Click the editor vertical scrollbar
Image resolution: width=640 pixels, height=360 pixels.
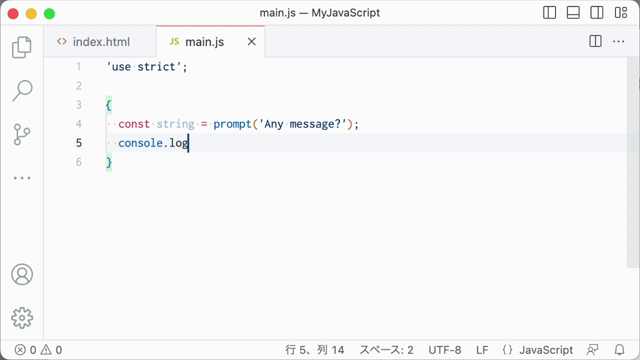click(x=633, y=162)
